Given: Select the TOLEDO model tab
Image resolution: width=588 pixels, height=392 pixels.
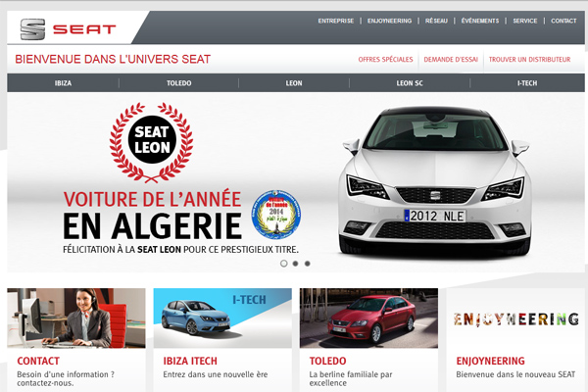Looking at the screenshot, I should (179, 83).
